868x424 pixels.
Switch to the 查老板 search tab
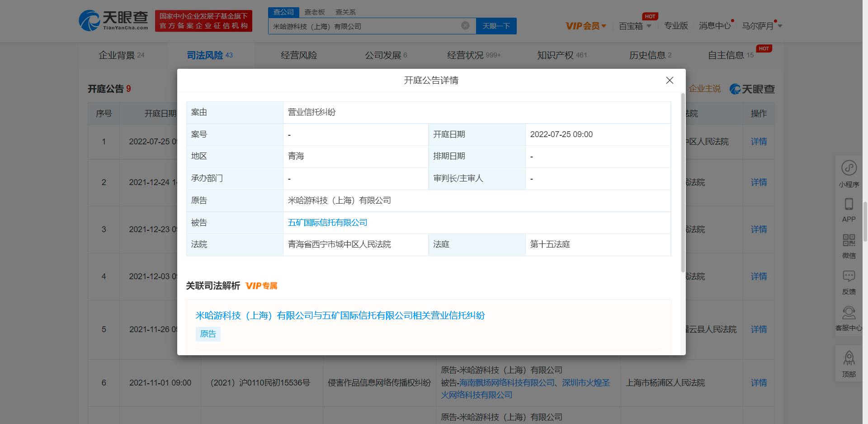click(315, 12)
